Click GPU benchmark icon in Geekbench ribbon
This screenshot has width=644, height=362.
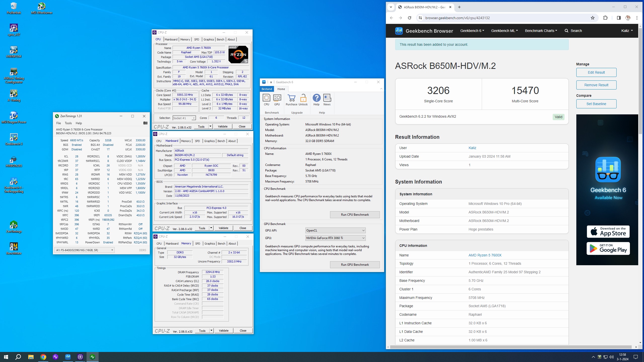point(277,100)
